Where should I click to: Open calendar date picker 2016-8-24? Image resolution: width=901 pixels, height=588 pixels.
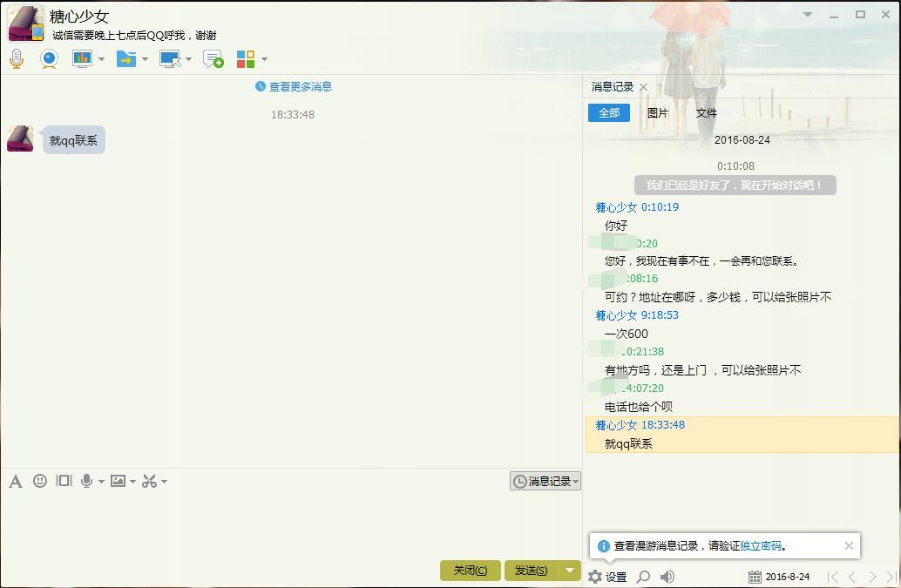tap(779, 577)
